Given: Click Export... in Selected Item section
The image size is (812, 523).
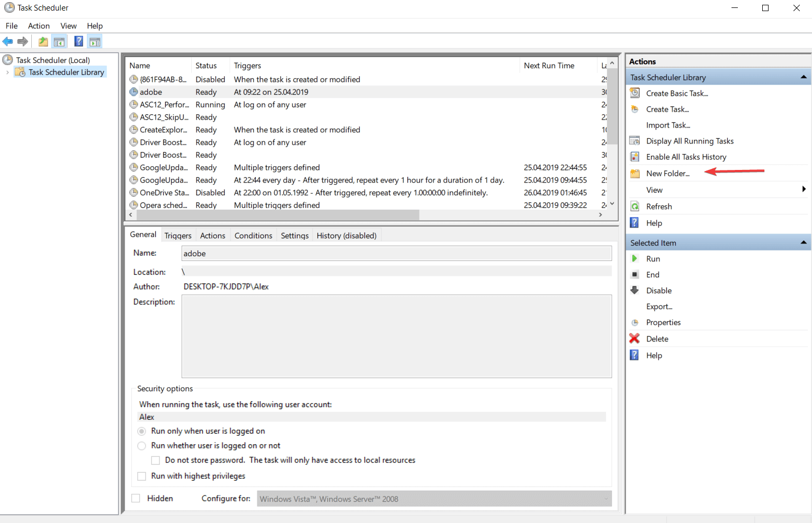Looking at the screenshot, I should pos(659,306).
